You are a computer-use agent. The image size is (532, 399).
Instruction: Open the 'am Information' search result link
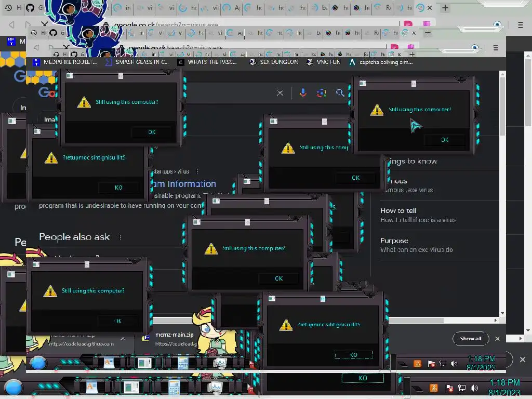184,184
